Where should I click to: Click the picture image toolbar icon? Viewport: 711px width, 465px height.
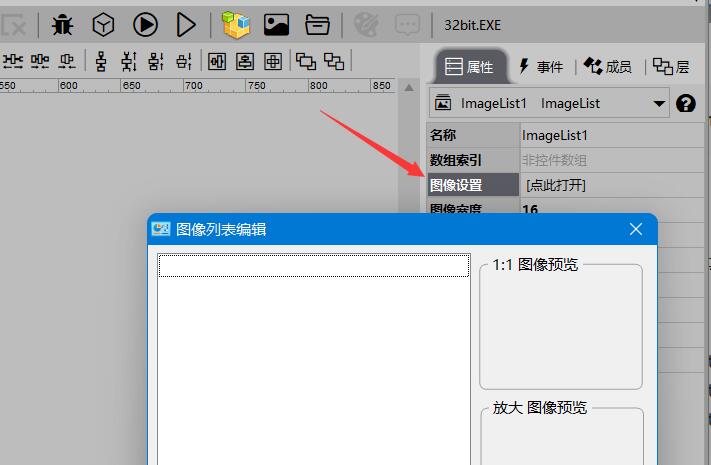[276, 25]
